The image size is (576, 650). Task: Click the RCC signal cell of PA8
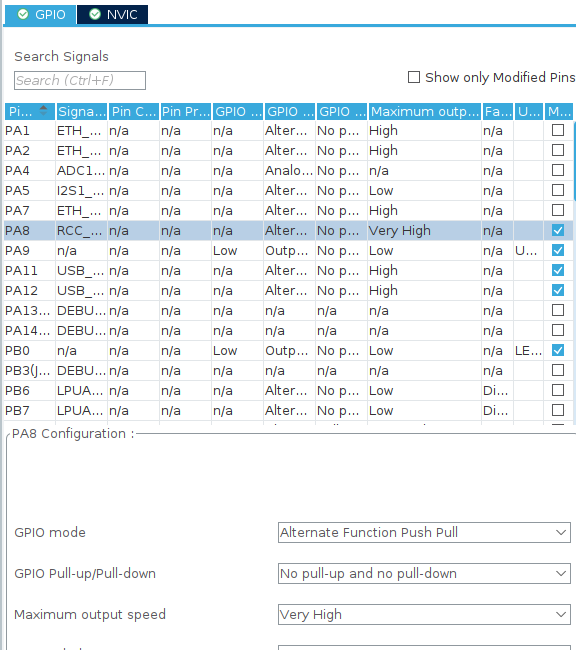coord(82,230)
